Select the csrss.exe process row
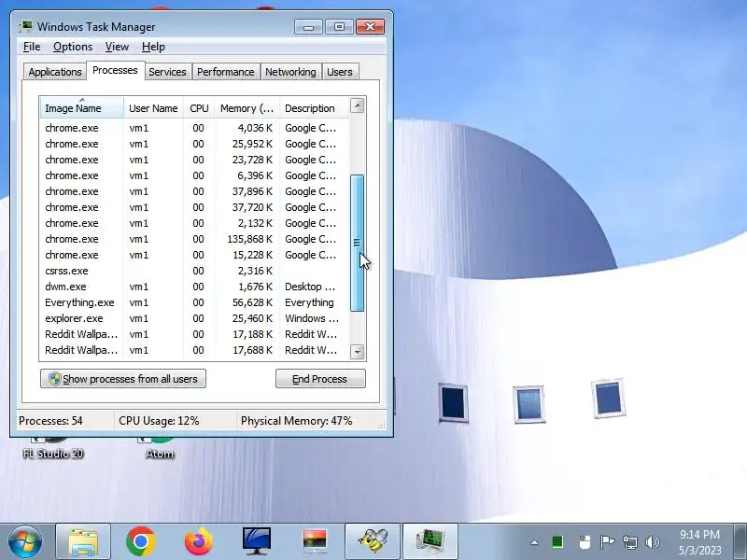The height and width of the screenshot is (560, 747). click(x=194, y=271)
